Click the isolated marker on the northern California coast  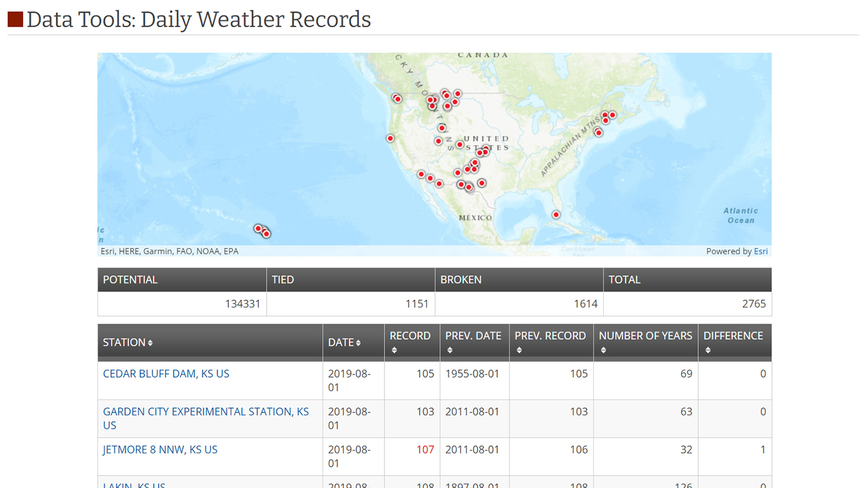pos(390,138)
